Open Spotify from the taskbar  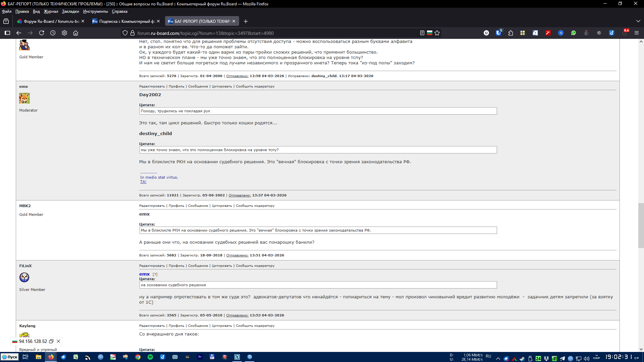click(x=150, y=357)
